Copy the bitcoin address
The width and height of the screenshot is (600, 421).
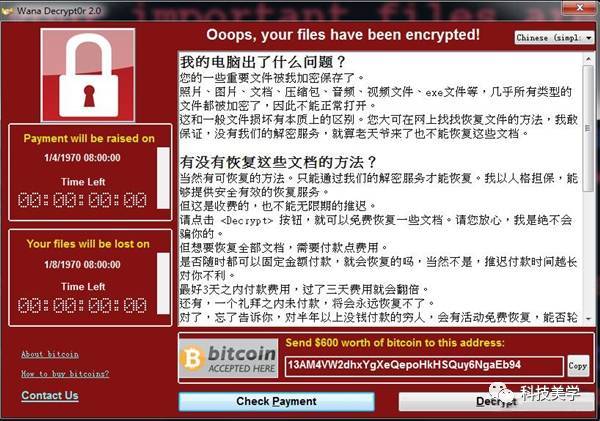(578, 366)
